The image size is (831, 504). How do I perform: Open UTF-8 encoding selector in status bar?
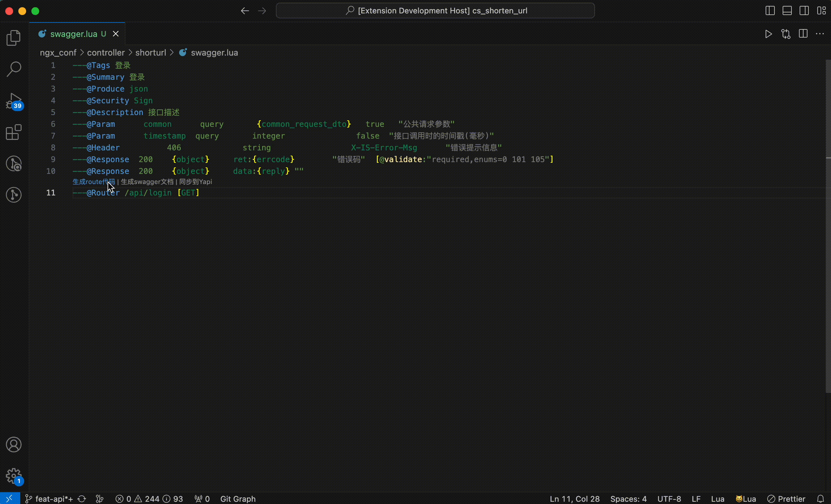[669, 498]
